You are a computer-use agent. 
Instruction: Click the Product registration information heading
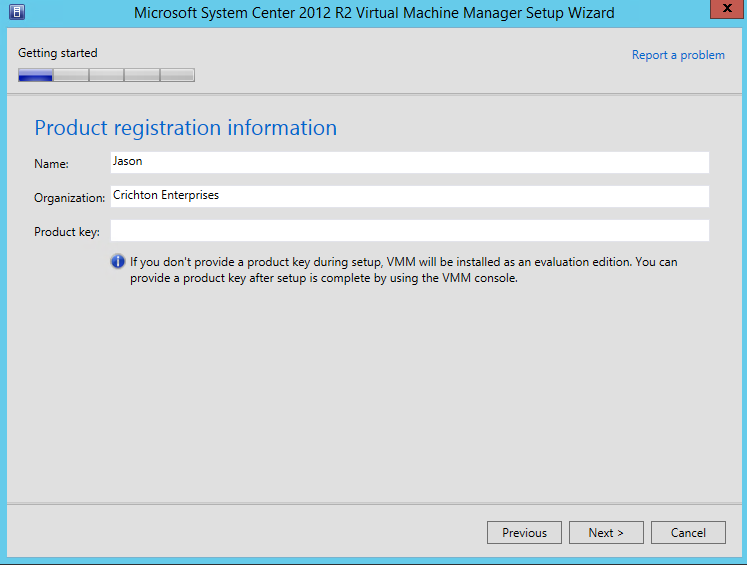185,128
